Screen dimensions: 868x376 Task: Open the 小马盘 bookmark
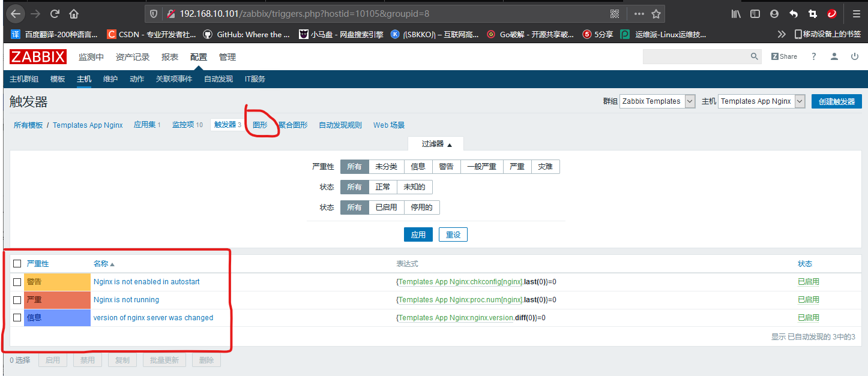click(x=342, y=34)
